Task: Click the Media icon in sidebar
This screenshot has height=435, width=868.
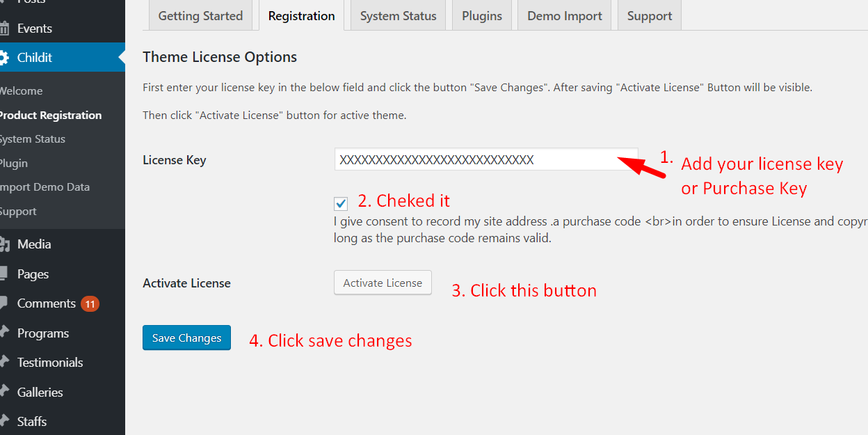Action: [x=4, y=244]
